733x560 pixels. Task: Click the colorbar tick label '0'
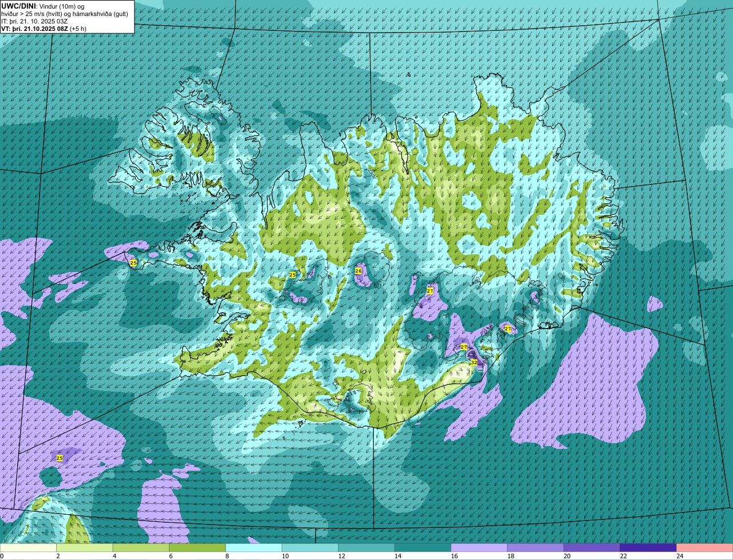tap(2, 556)
